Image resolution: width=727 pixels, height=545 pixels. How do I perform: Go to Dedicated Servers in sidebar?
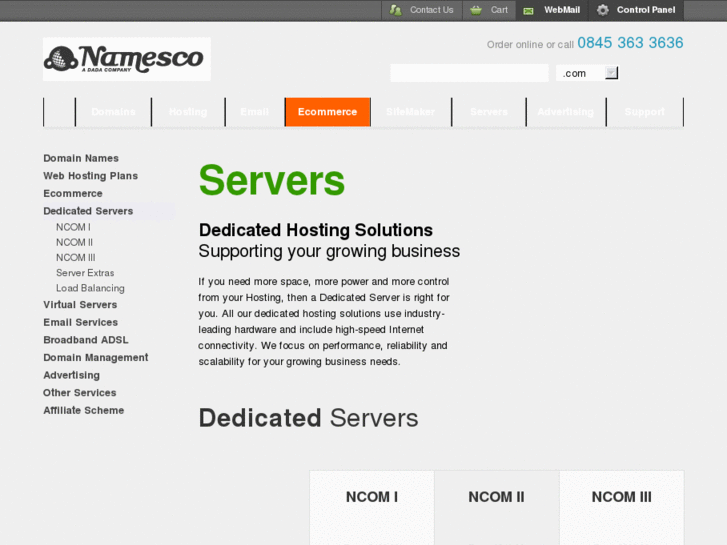[88, 211]
